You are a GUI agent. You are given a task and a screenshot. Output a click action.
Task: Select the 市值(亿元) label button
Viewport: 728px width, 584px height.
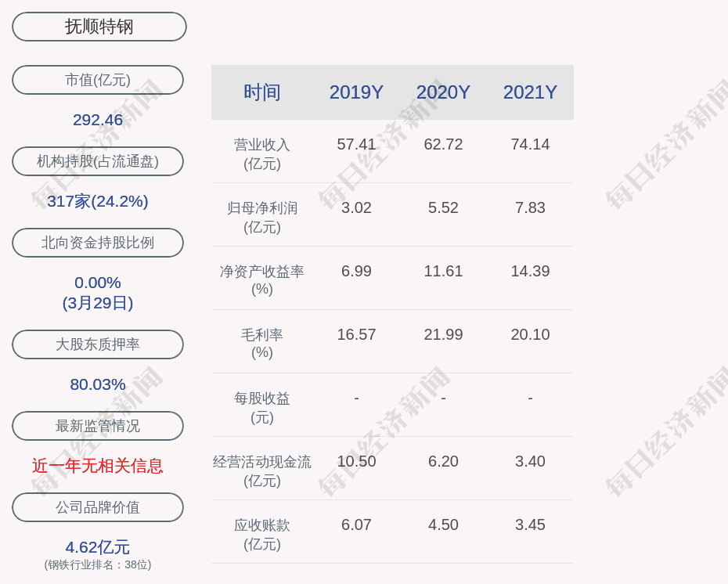coord(98,80)
